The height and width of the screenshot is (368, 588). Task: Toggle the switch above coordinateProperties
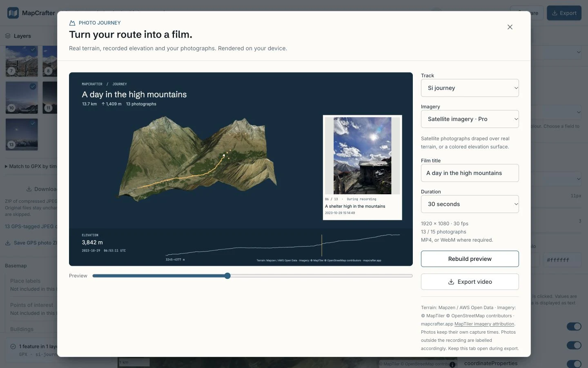[x=574, y=345]
